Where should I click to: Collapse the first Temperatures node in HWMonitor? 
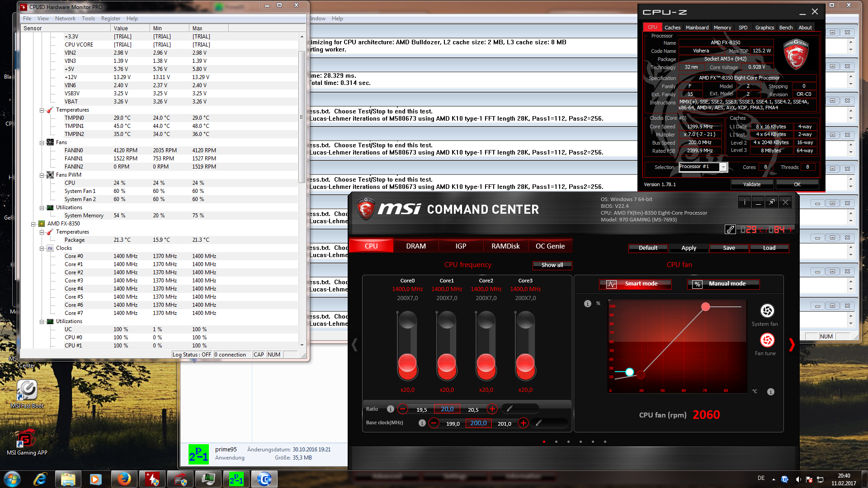click(x=42, y=110)
